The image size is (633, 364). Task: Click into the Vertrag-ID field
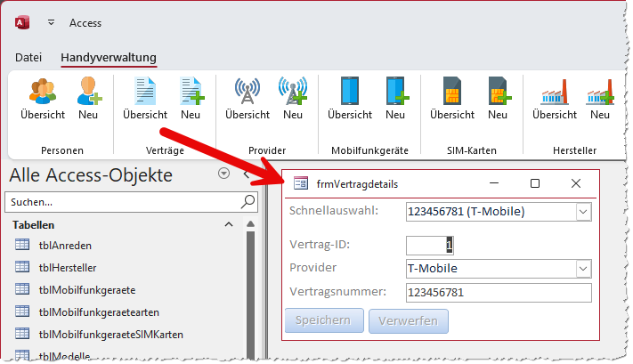tap(430, 245)
